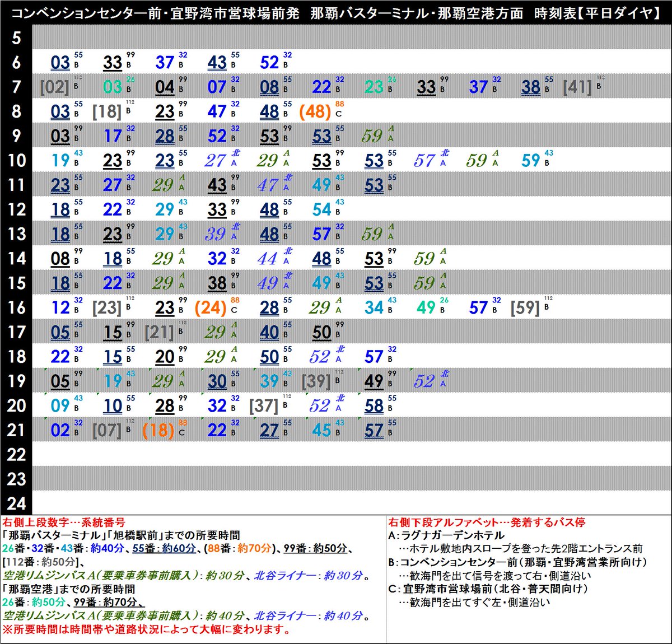The height and width of the screenshot is (644, 672).
Task: Select hour row label 12 on the left
Action: 17,209
